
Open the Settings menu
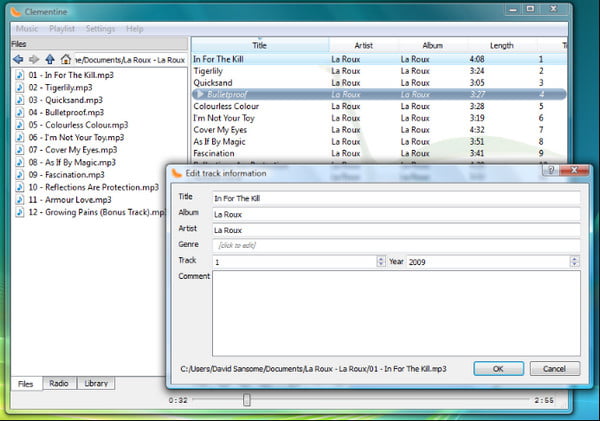click(x=100, y=29)
